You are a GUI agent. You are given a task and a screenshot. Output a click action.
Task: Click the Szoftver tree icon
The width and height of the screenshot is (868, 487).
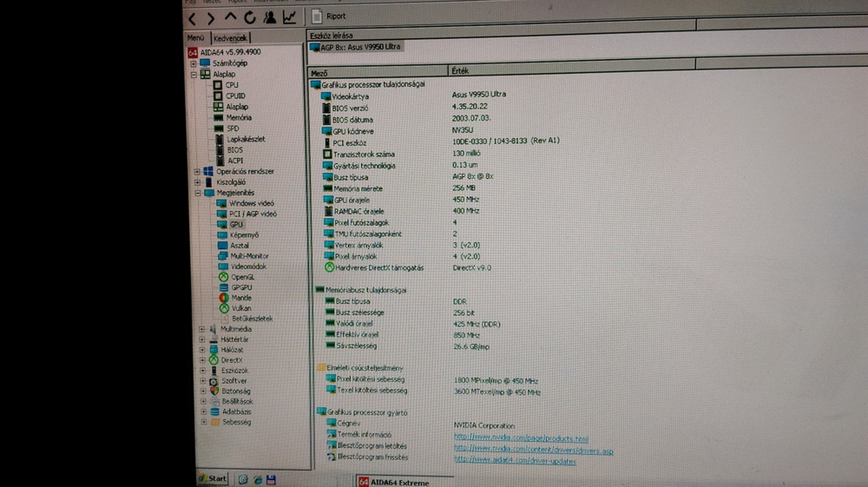[x=213, y=381]
